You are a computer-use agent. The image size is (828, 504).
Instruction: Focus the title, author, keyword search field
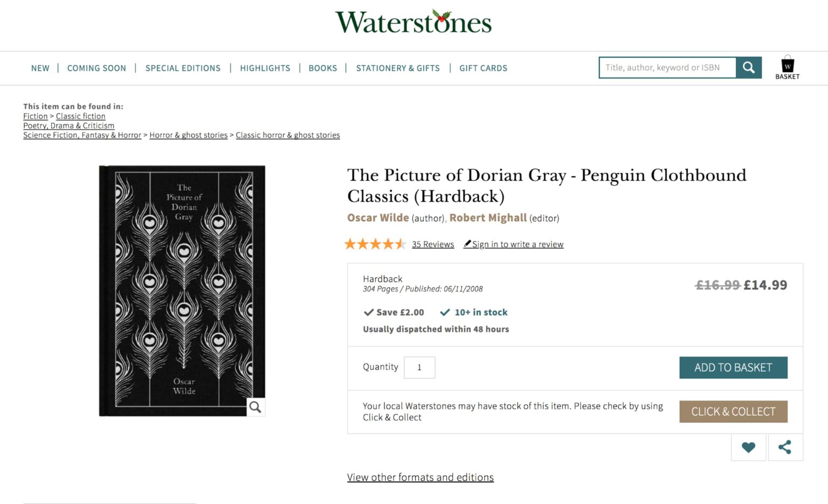667,68
